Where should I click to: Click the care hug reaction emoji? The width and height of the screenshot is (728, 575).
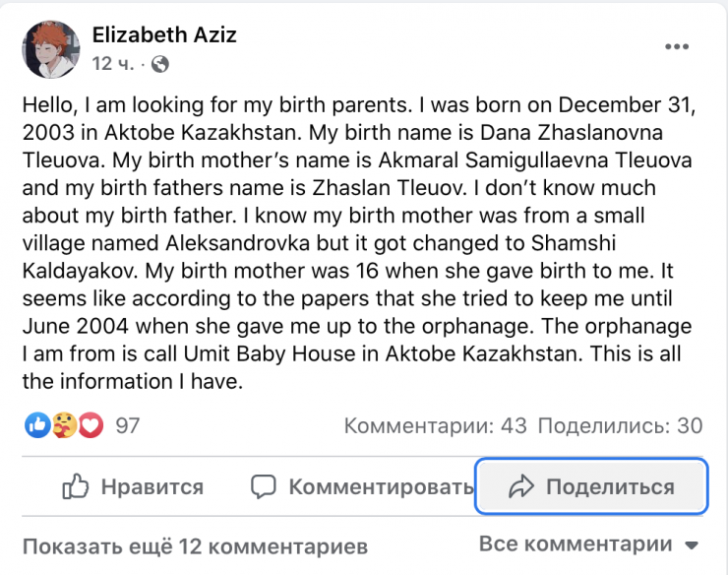click(64, 425)
